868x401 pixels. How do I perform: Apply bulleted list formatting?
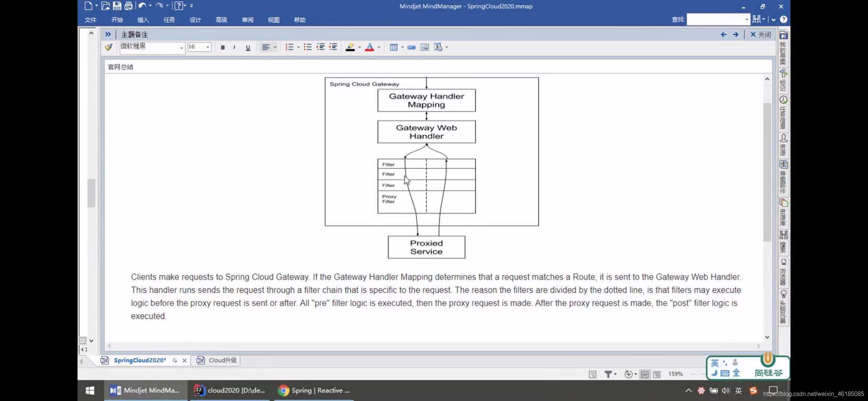[308, 47]
